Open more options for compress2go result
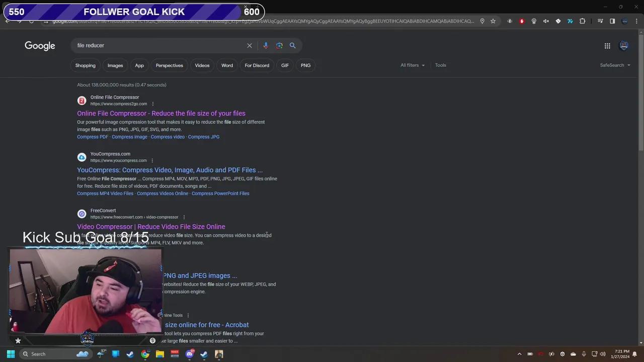The width and height of the screenshot is (644, 362). (x=153, y=104)
